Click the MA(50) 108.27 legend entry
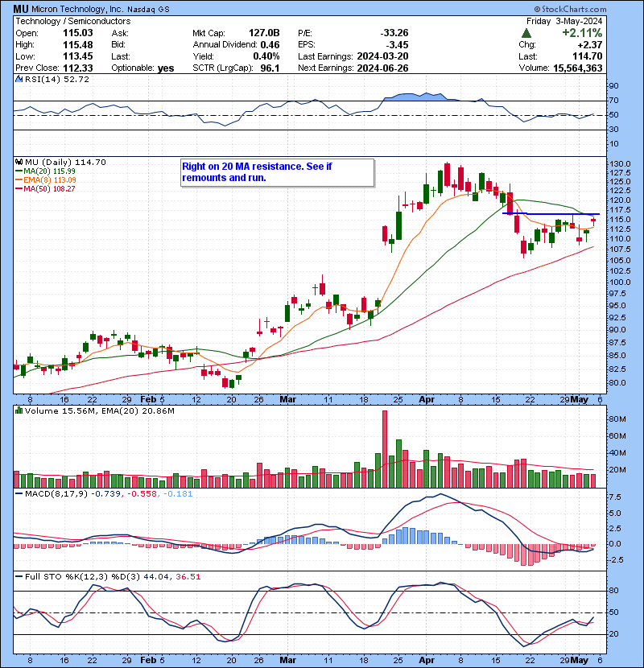The height and width of the screenshot is (668, 644). pos(45,188)
